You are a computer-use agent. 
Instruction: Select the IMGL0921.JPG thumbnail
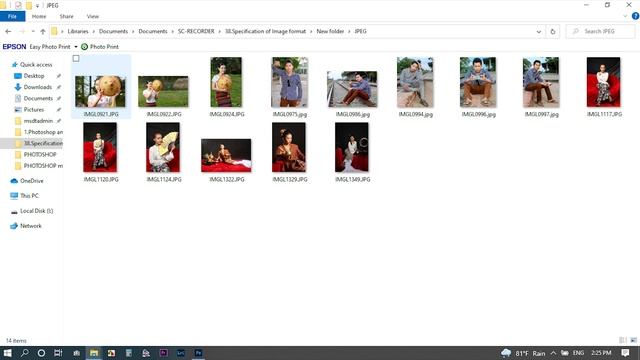pos(100,91)
